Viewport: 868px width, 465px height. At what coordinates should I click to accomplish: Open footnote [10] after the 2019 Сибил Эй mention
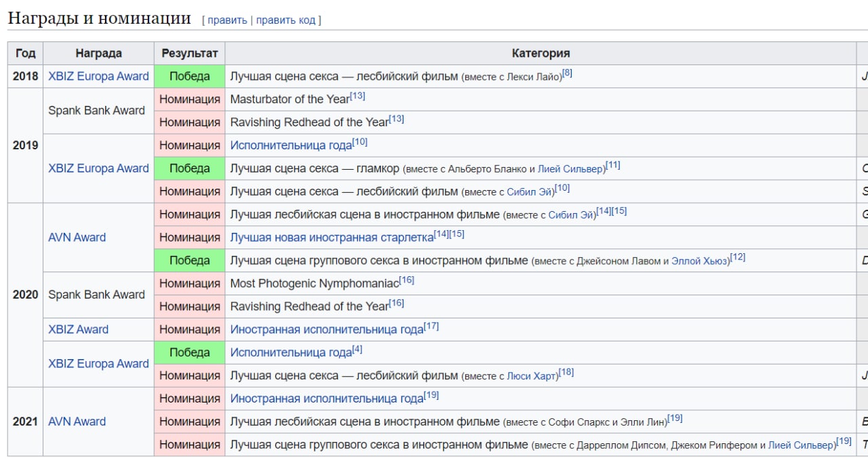[x=563, y=188]
